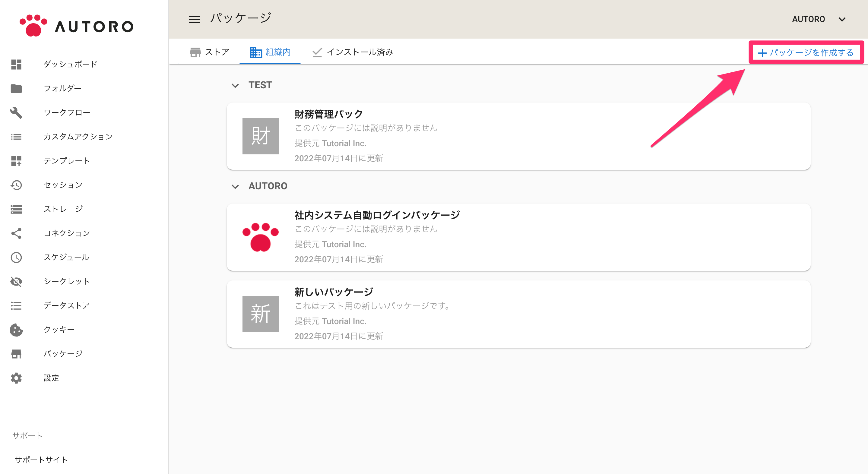Open Cookie section via cookie icon
The image size is (868, 474).
16,330
